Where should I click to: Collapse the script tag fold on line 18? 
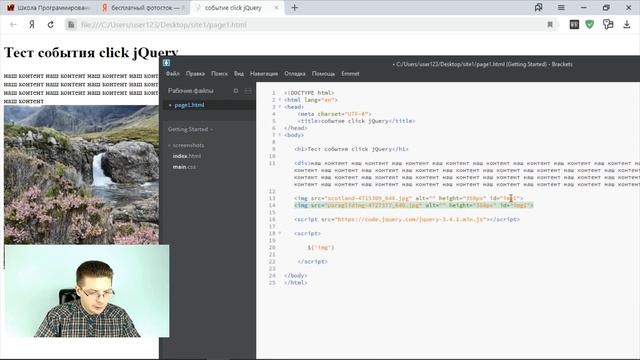tap(280, 233)
